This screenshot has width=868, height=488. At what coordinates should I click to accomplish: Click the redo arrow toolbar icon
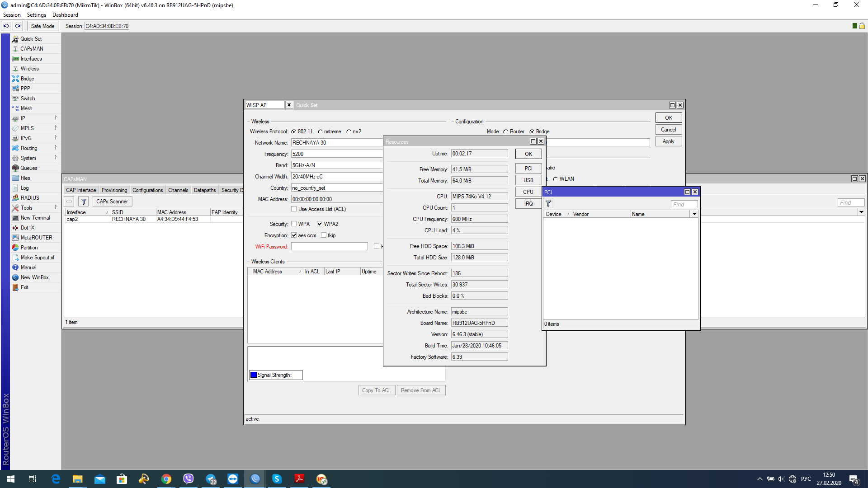pos(18,26)
